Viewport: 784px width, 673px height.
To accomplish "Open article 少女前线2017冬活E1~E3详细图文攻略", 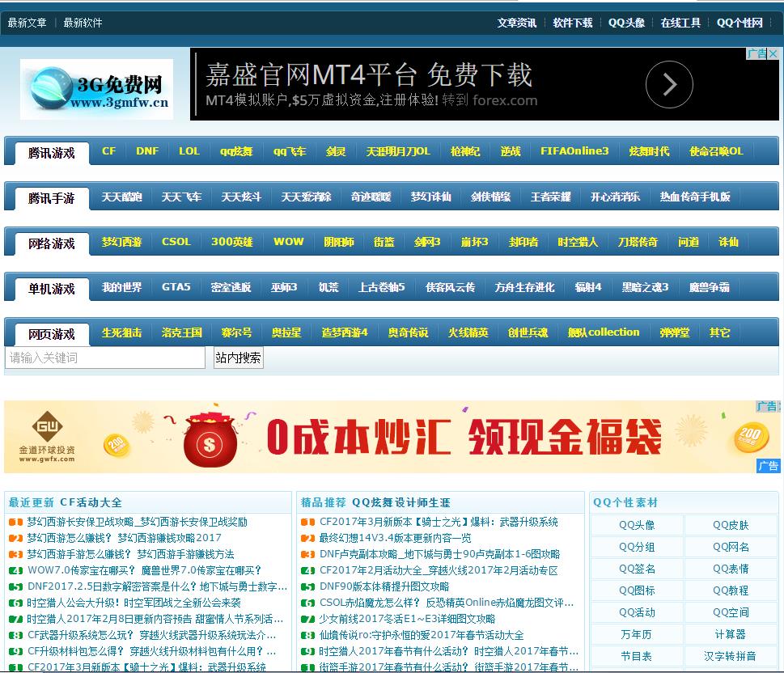I will point(407,619).
